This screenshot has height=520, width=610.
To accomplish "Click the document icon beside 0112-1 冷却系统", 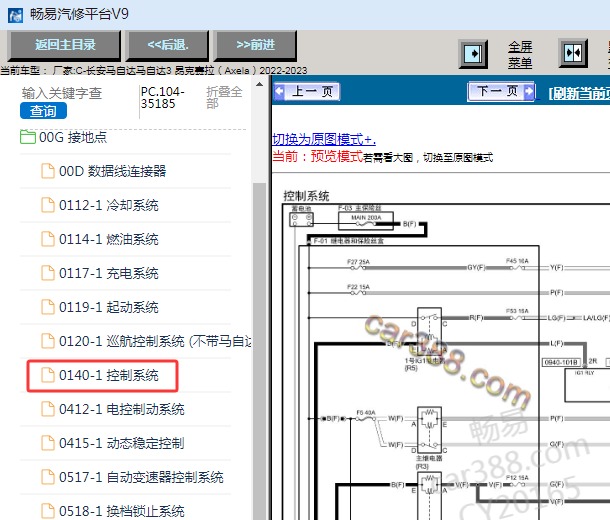I will pyautogui.click(x=48, y=205).
